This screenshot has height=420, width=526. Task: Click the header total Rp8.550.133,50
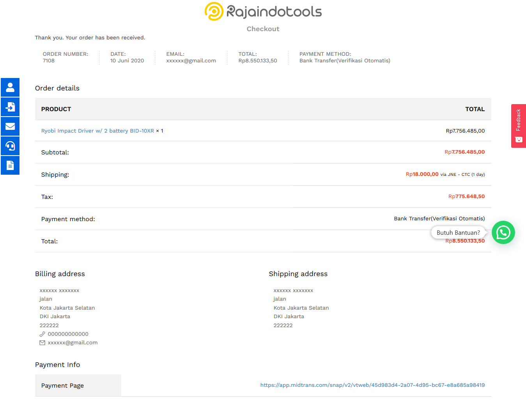click(258, 60)
